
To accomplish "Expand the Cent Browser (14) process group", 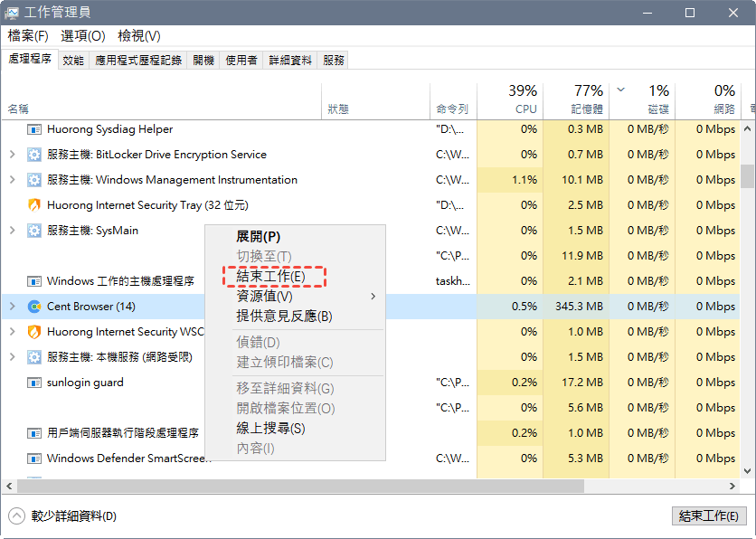I will [13, 307].
